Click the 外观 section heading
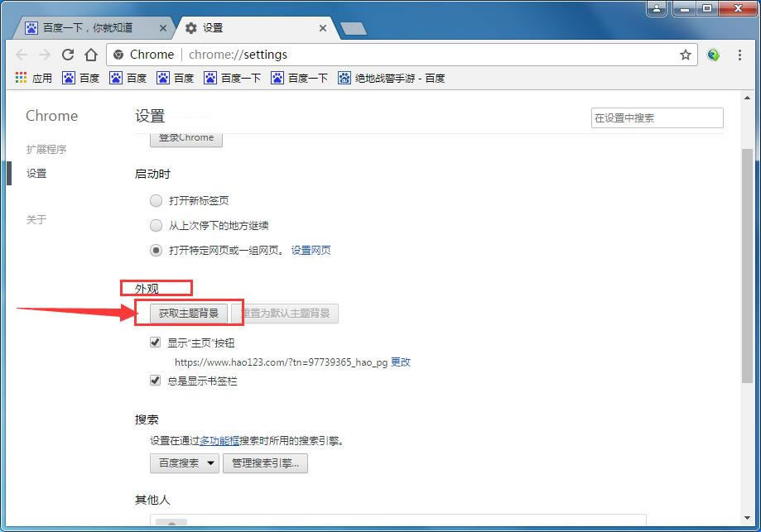761x532 pixels. point(147,289)
